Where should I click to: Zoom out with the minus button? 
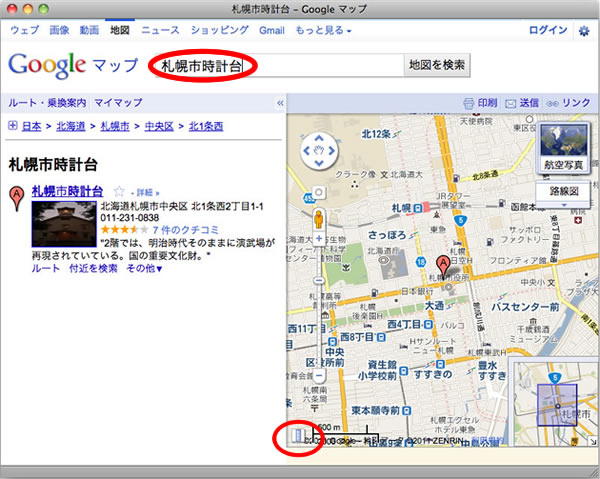319,375
